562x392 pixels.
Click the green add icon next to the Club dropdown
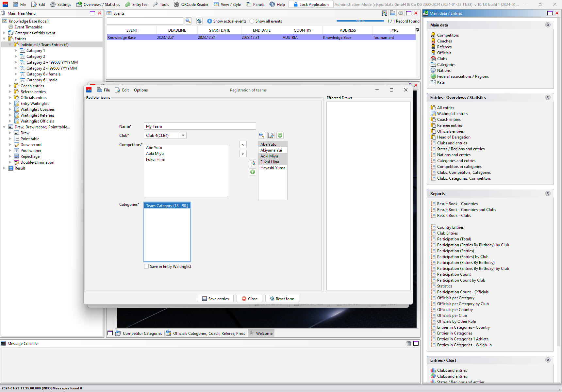pos(280,135)
